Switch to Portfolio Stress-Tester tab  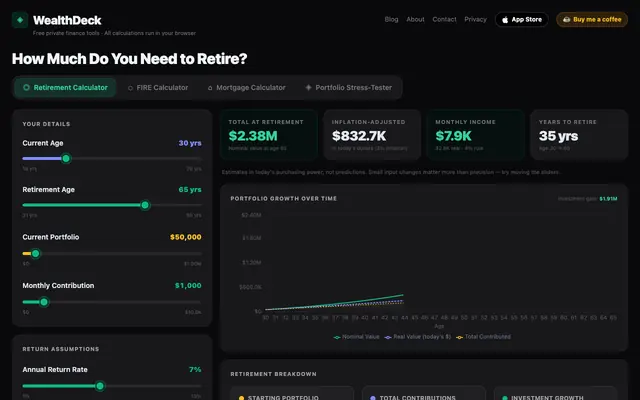(349, 87)
